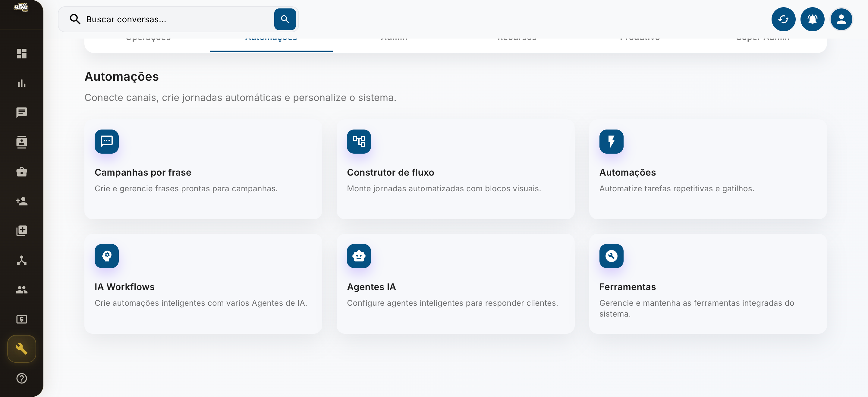
Task: Click the refresh sync button in header
Action: [783, 19]
